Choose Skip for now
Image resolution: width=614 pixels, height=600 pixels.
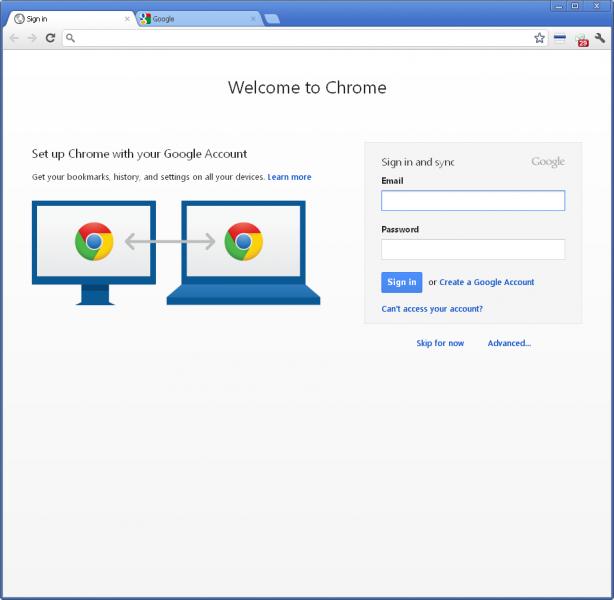click(x=440, y=343)
